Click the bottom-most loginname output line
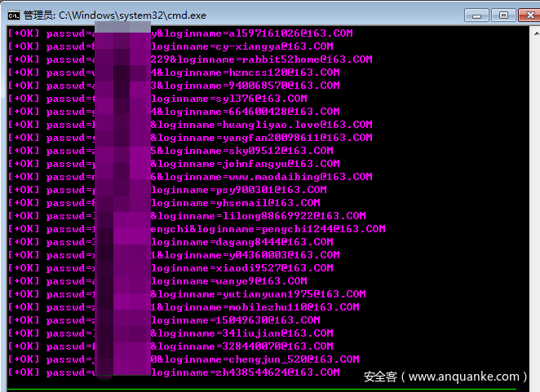The image size is (540, 392). pyautogui.click(x=245, y=372)
